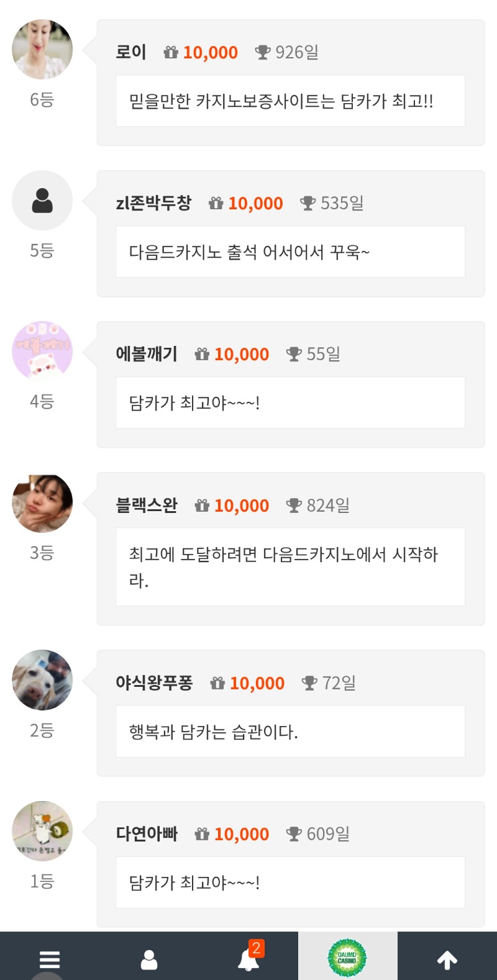The height and width of the screenshot is (980, 497).
Task: Click the username 다연아빠
Action: coord(147,834)
